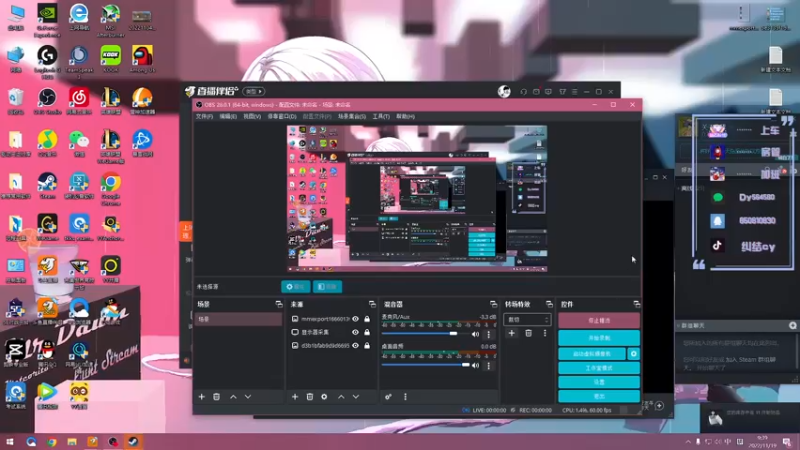This screenshot has width=800, height=450.
Task: Open the 桌面音频 three-dot options menu
Action: click(488, 365)
